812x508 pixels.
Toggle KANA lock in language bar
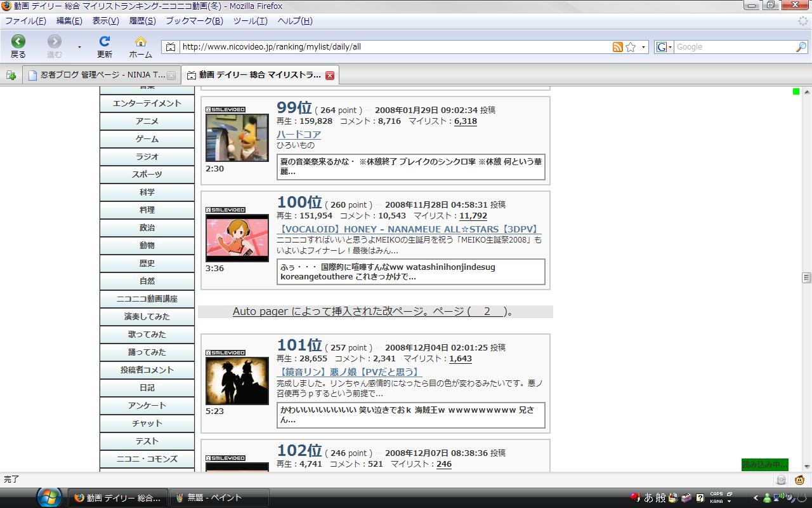point(716,501)
